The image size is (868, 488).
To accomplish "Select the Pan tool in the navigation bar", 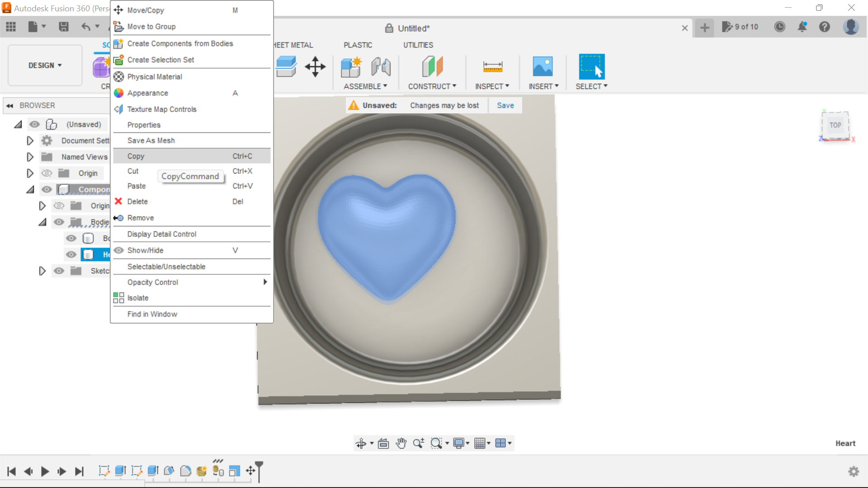I will (401, 443).
